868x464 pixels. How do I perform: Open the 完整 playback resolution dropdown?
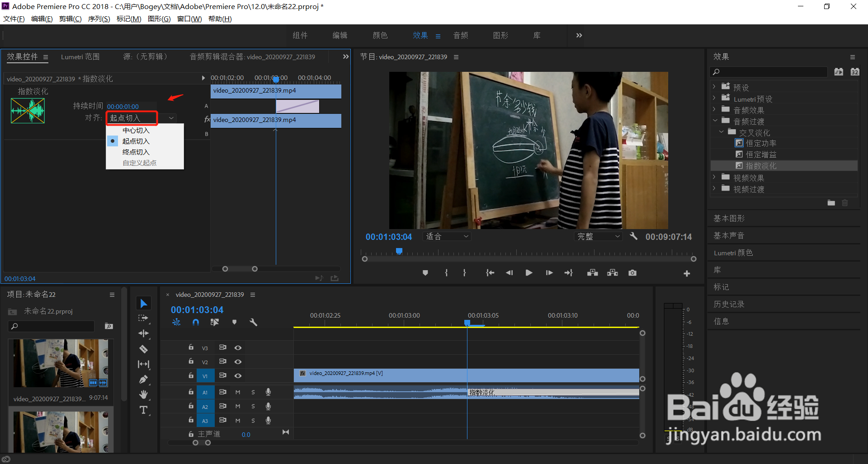[x=599, y=236]
